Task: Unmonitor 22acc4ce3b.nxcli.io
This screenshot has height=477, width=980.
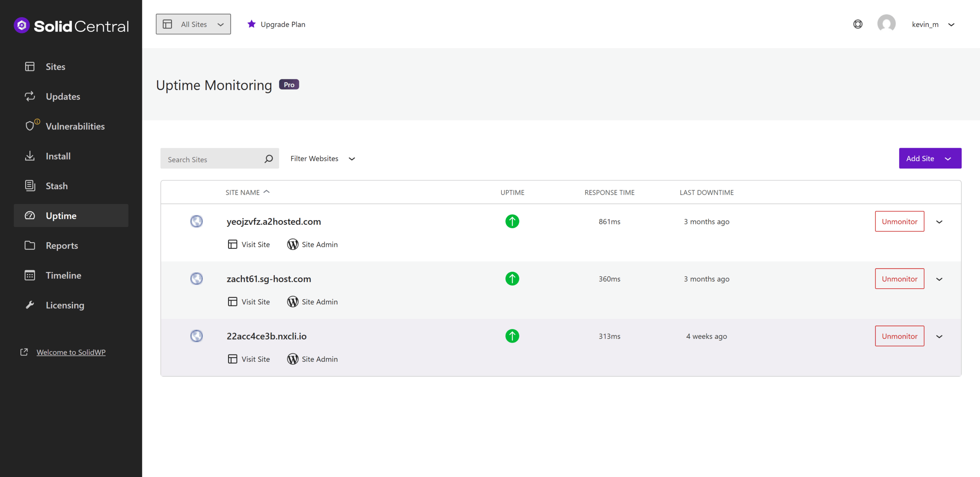Action: pos(899,336)
